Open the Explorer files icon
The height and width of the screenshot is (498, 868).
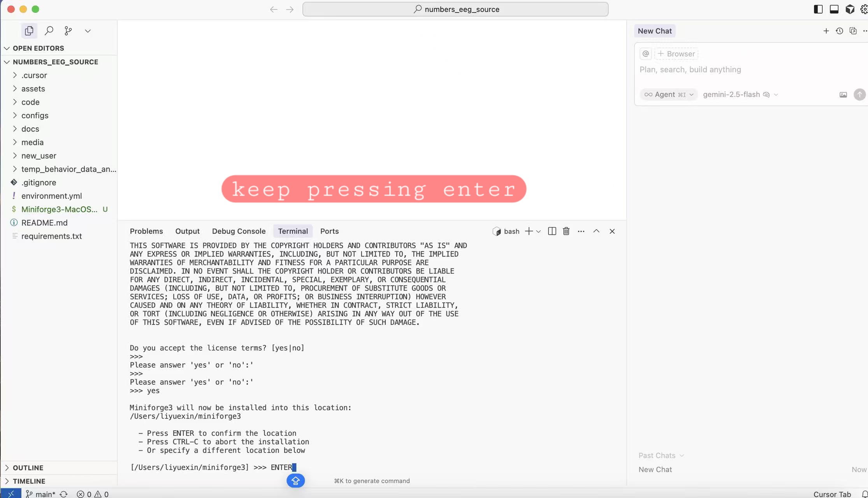(x=29, y=31)
